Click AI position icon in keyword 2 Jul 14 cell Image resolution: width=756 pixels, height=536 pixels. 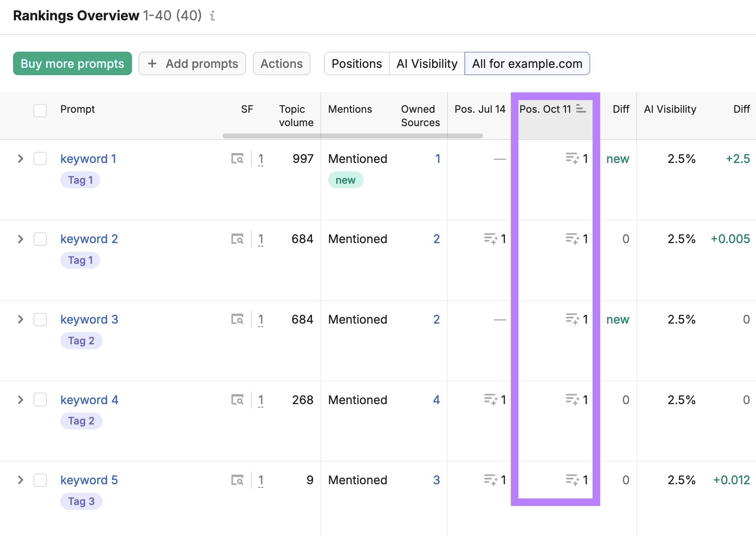coord(491,239)
